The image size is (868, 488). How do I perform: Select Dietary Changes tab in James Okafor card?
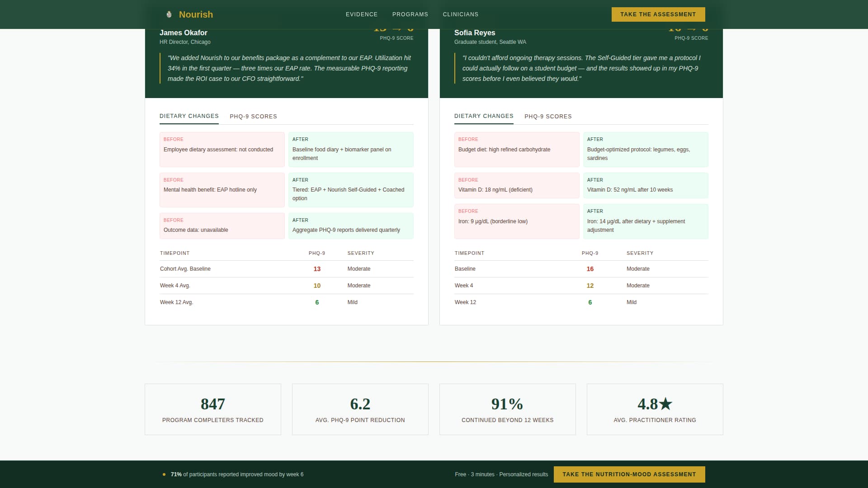pos(189,116)
